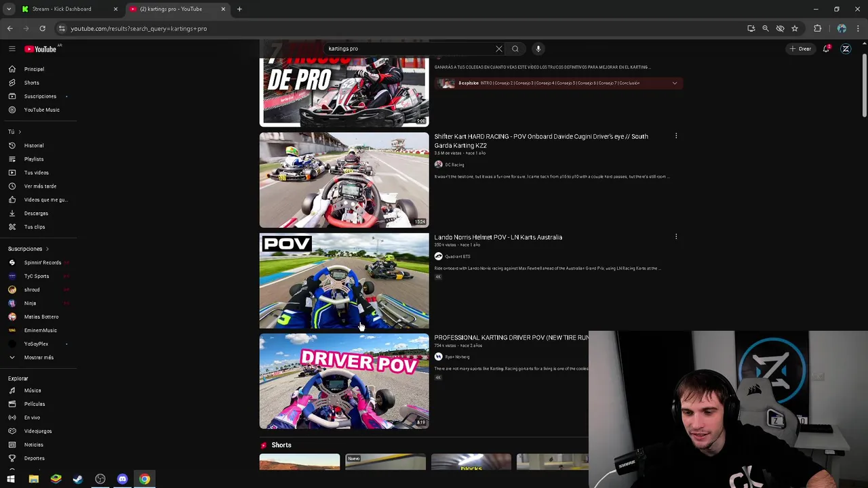Open Tus videos in the sidebar
The height and width of the screenshot is (488, 868).
click(36, 173)
